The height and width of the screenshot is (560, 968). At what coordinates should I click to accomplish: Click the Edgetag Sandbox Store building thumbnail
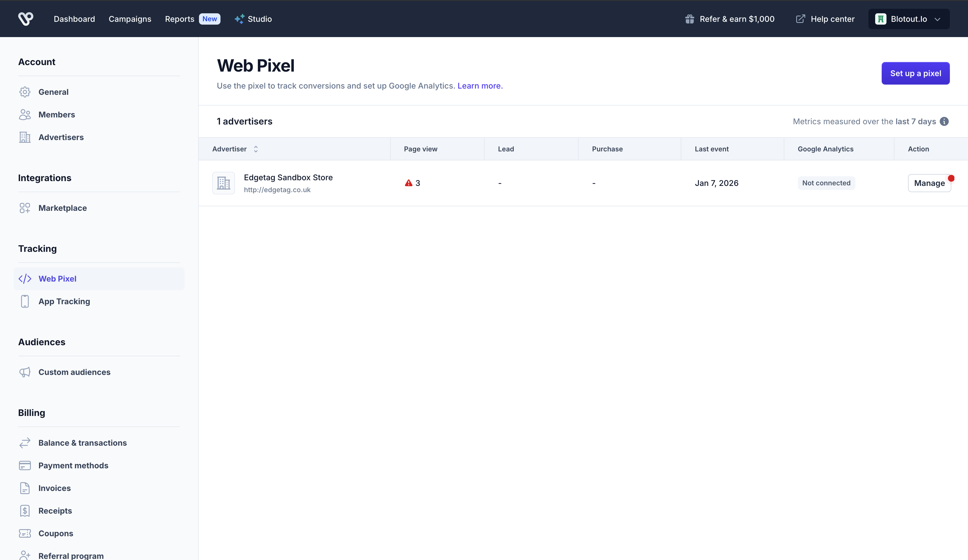click(x=223, y=183)
